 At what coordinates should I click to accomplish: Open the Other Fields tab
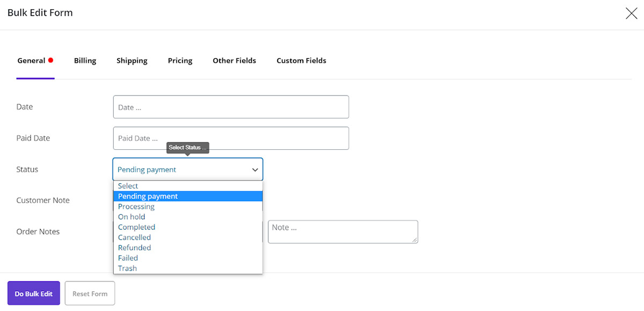234,61
